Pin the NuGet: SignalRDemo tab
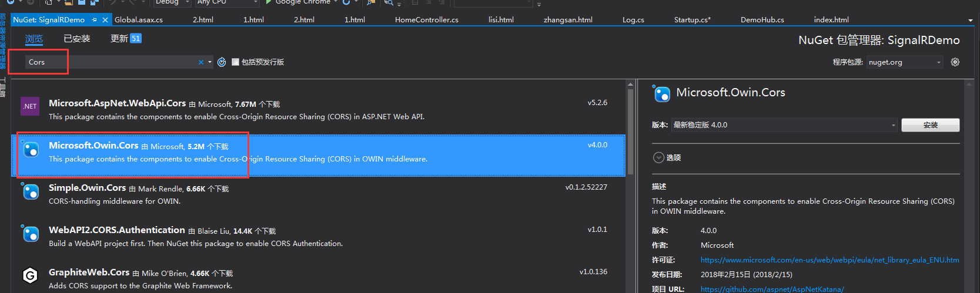Screen dimensions: 980x293 point(95,19)
